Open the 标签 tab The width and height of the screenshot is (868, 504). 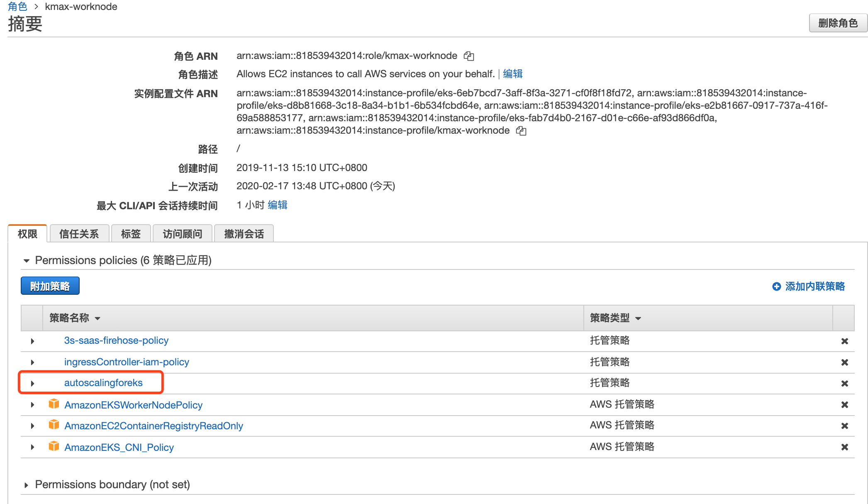tap(131, 234)
